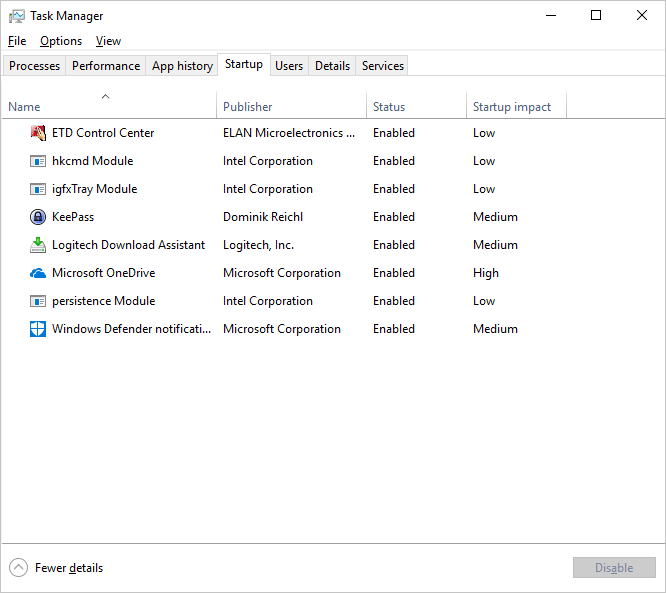
Task: Switch to the Services tab
Action: (383, 66)
